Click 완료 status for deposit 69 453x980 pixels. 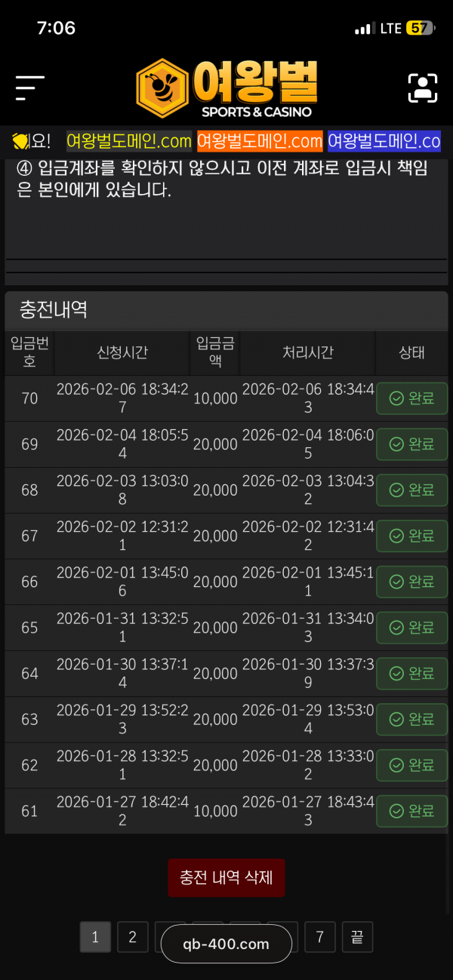point(411,444)
